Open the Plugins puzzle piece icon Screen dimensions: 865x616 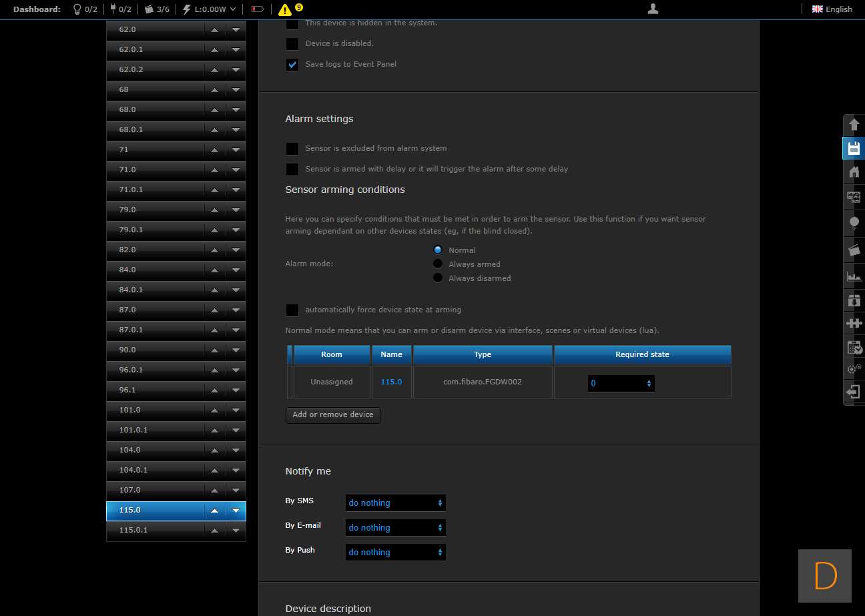pos(854,323)
